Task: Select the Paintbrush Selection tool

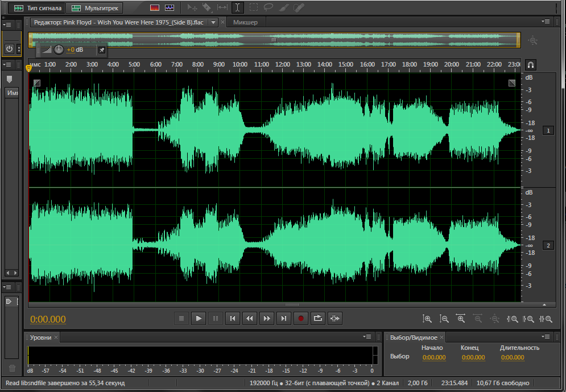Action: click(284, 7)
